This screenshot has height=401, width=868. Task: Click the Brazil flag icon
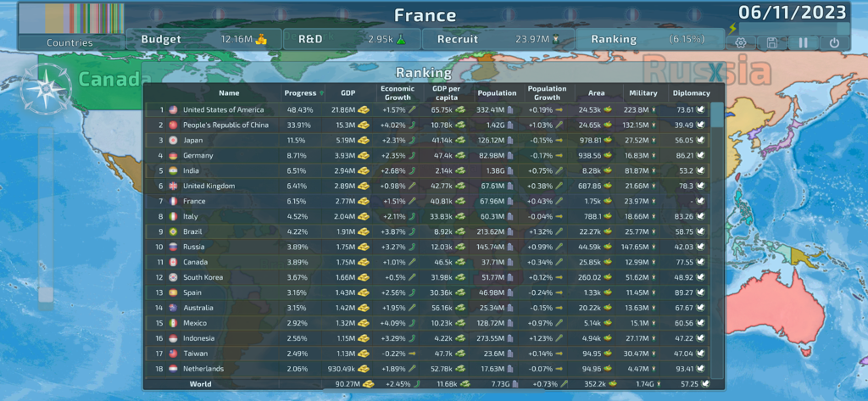[173, 232]
